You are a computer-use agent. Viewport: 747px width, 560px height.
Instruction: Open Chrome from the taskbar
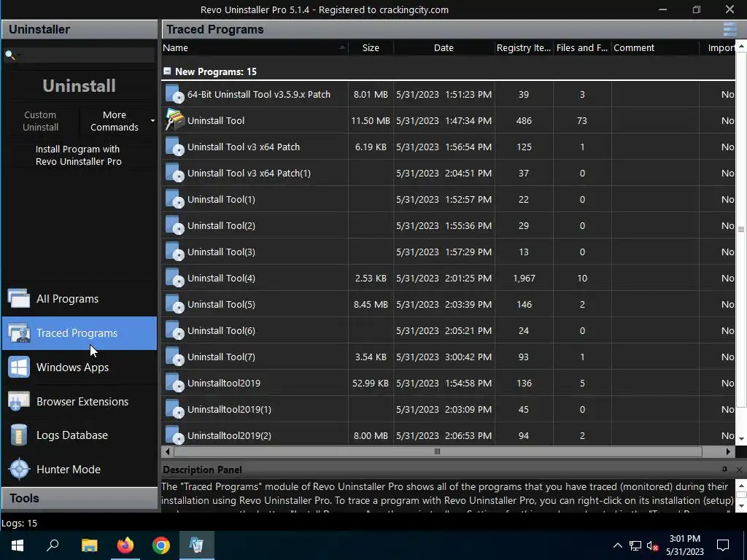coord(161,545)
